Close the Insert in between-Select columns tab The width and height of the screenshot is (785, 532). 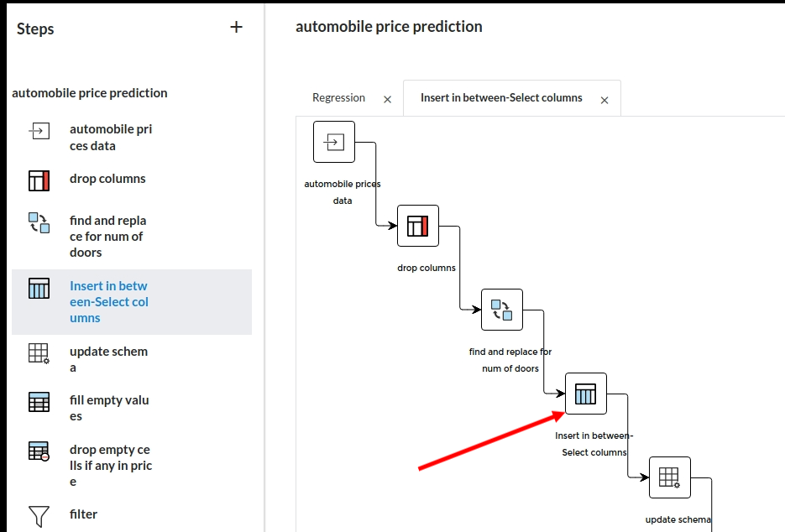point(604,100)
